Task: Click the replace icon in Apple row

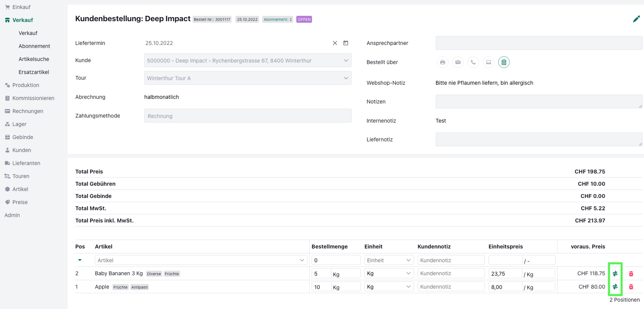Action: (615, 287)
